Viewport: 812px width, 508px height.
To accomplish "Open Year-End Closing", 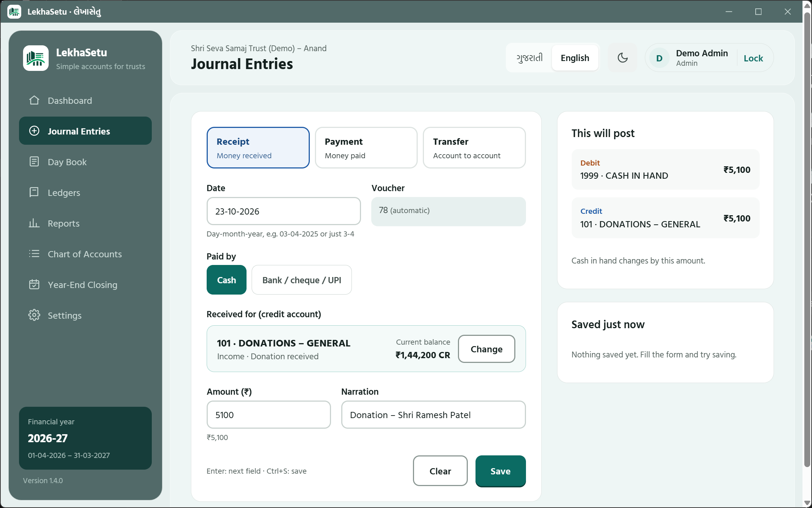I will pos(85,284).
